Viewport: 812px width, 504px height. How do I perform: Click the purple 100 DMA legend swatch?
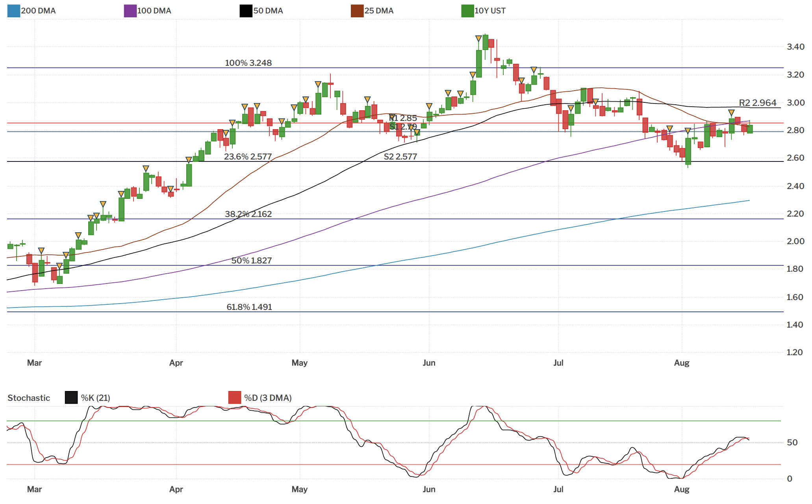(130, 11)
